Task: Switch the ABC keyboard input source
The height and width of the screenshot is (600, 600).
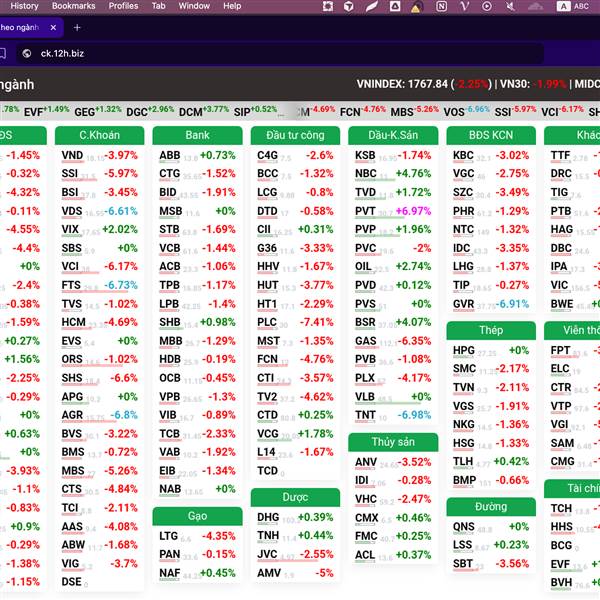Action: click(572, 6)
